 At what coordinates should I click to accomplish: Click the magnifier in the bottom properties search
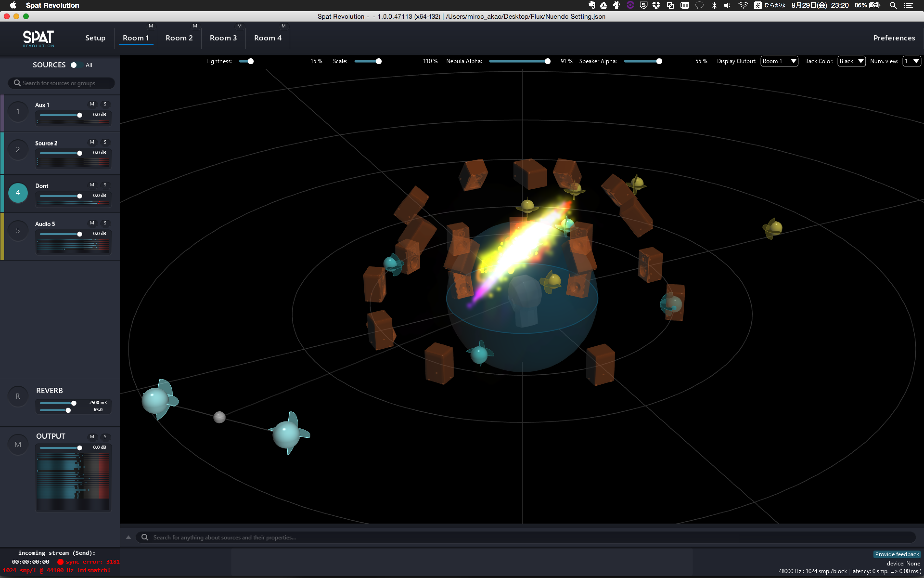(x=145, y=537)
